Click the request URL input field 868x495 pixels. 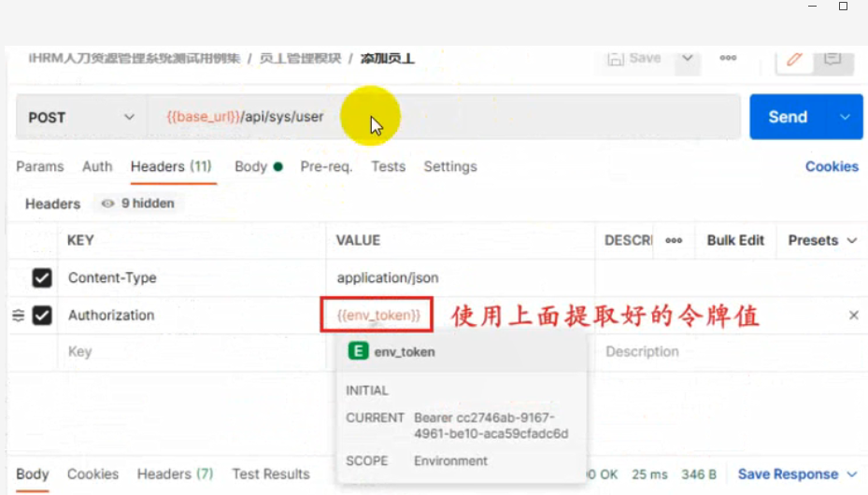click(x=444, y=118)
